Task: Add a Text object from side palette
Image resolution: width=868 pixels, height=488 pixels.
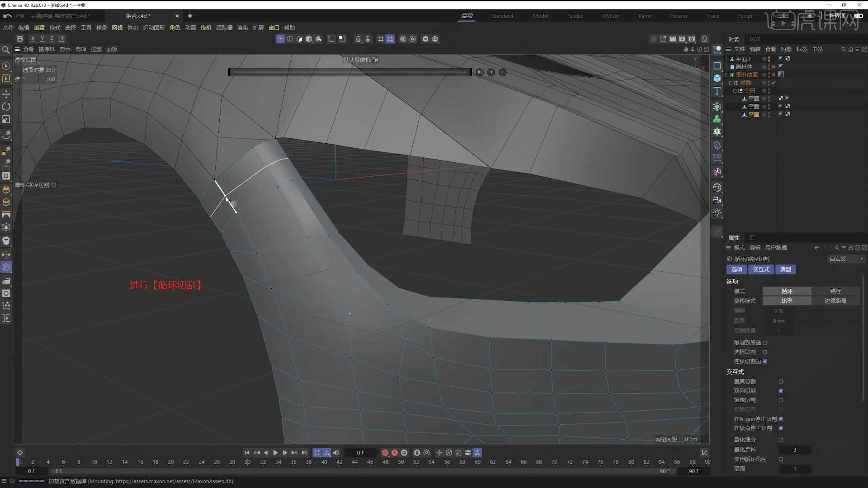Action: [x=717, y=91]
